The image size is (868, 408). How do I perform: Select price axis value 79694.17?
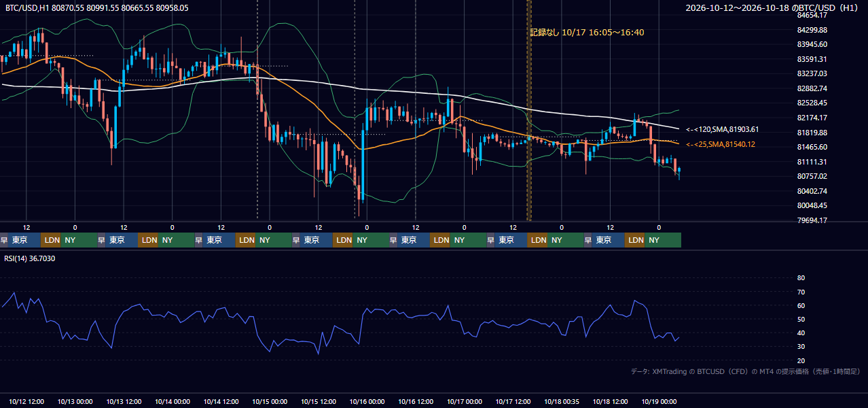coord(812,220)
